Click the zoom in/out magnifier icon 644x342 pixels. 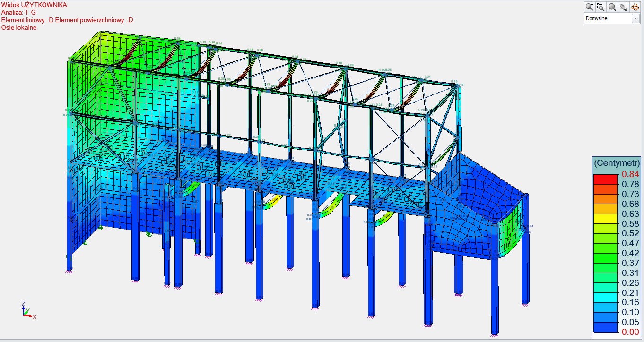pos(590,7)
